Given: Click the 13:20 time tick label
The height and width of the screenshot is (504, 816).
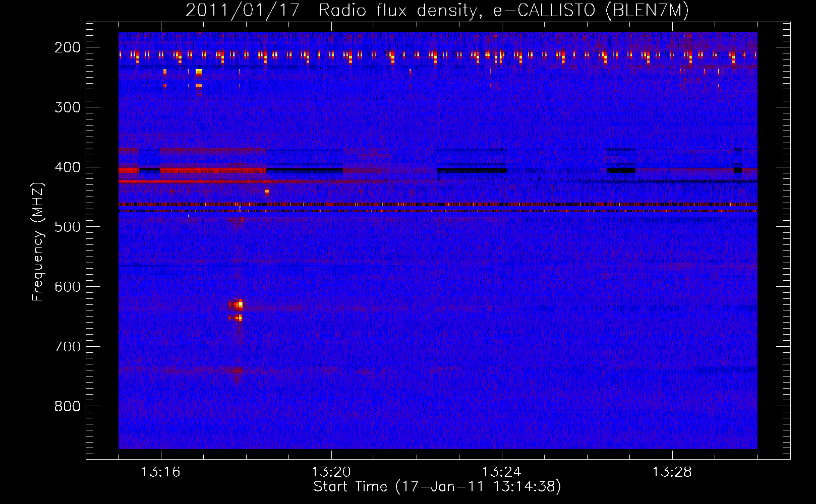Looking at the screenshot, I should point(331,472).
